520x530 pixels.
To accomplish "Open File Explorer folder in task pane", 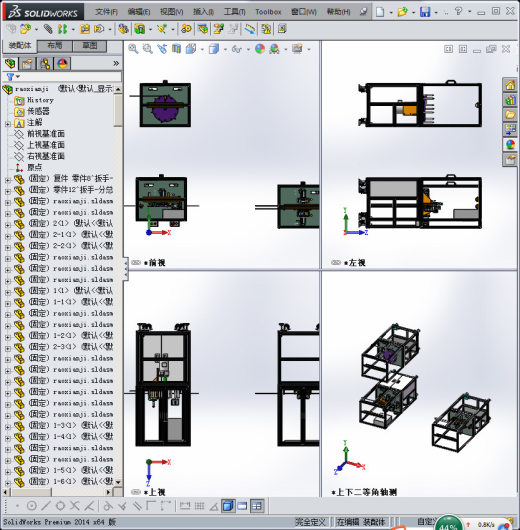I will click(x=510, y=115).
